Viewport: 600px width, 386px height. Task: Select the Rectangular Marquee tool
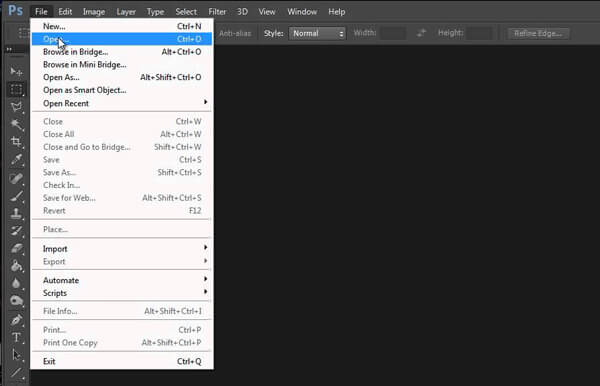16,89
